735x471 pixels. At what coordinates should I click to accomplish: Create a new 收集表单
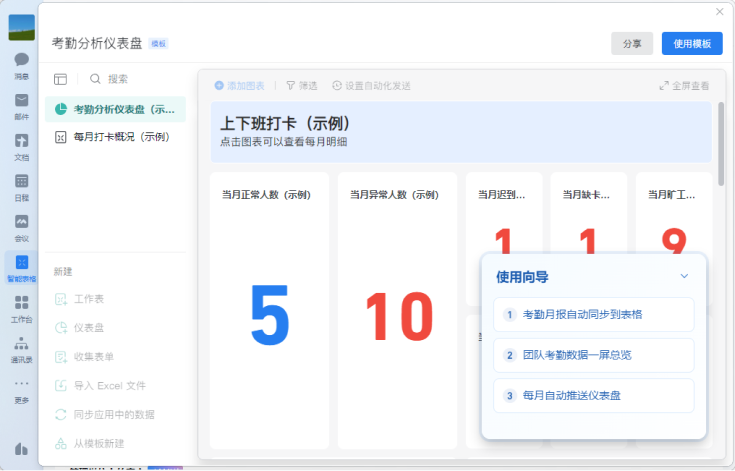(x=84, y=357)
